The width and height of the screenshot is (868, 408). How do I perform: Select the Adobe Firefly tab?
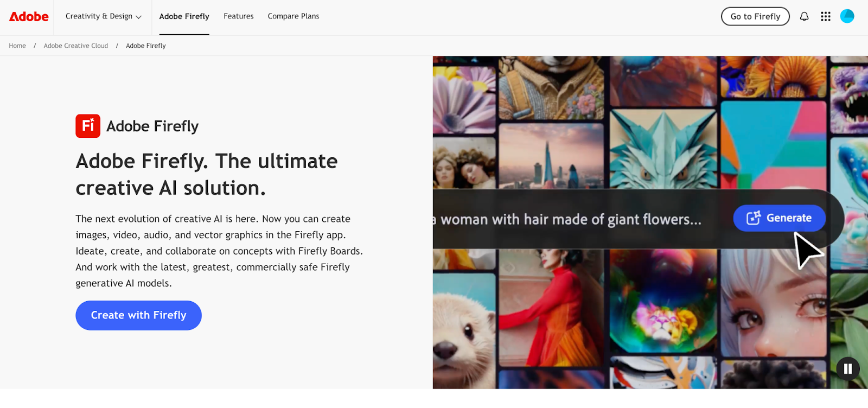pyautogui.click(x=184, y=16)
